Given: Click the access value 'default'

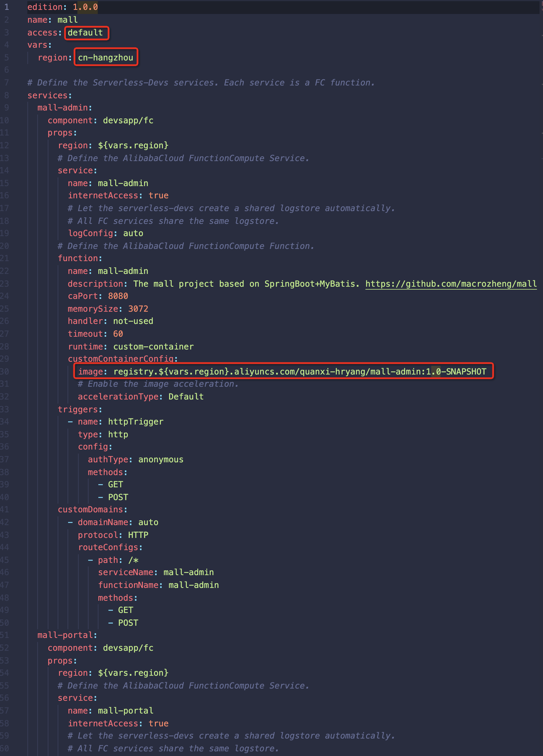Looking at the screenshot, I should (85, 33).
